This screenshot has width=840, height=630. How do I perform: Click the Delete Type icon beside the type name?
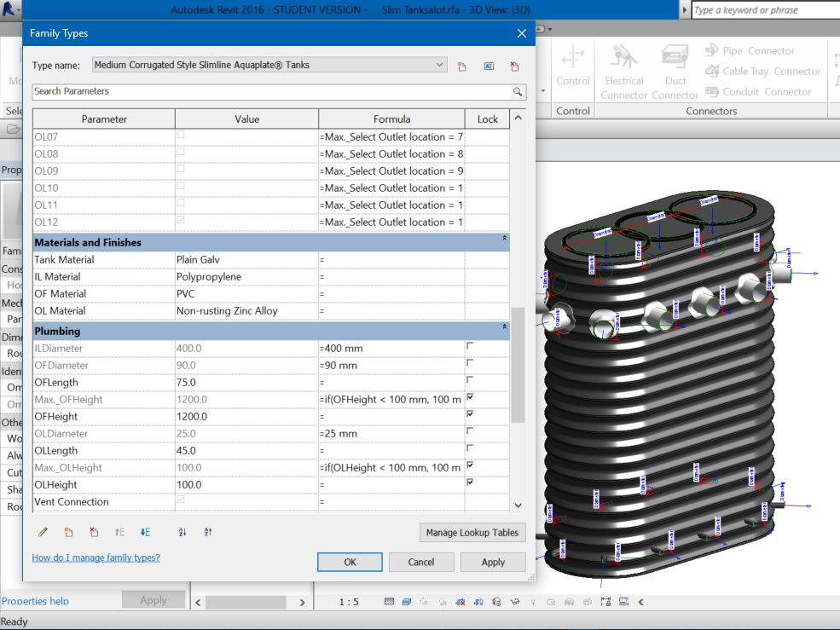tap(514, 66)
